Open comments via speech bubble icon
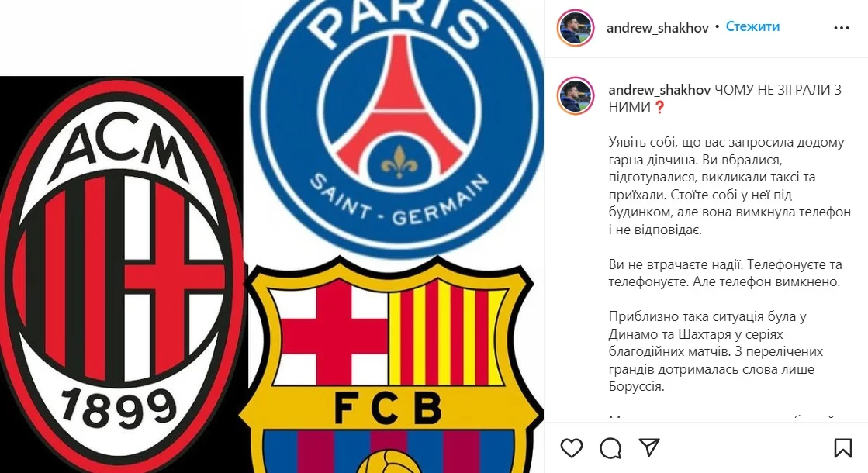This screenshot has height=473, width=868. (610, 448)
